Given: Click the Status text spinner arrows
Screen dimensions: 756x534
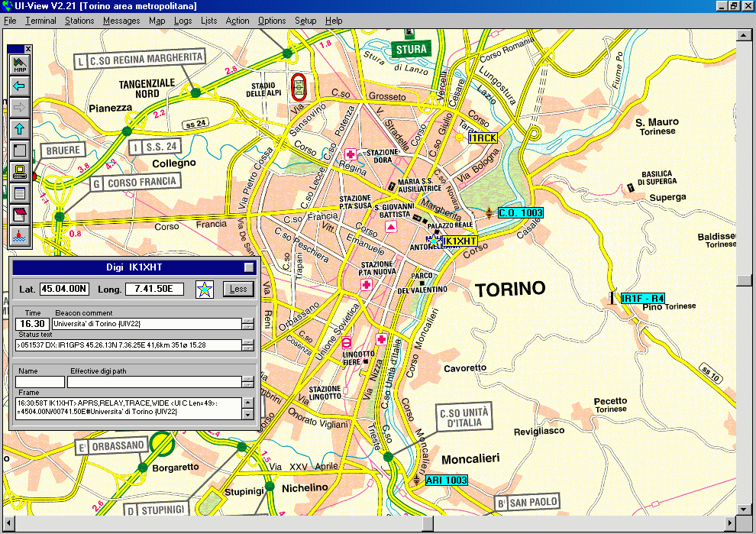Looking at the screenshot, I should (248, 345).
